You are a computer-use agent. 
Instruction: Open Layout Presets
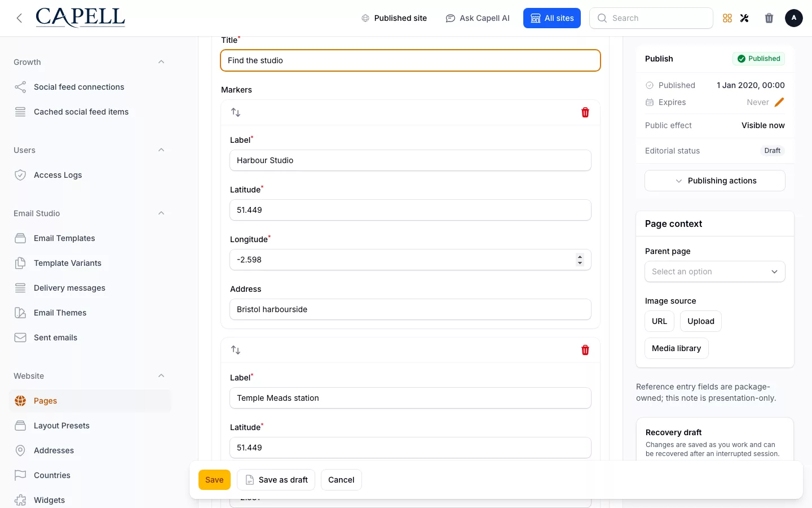90,426
